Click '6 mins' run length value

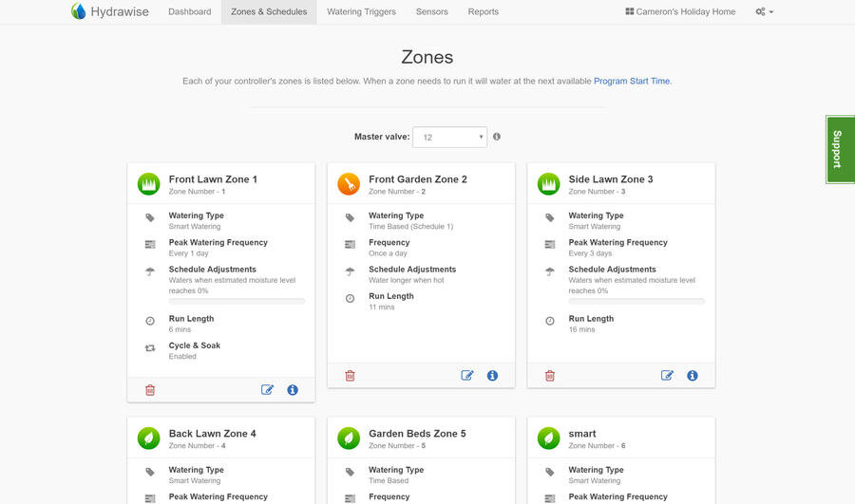[180, 329]
